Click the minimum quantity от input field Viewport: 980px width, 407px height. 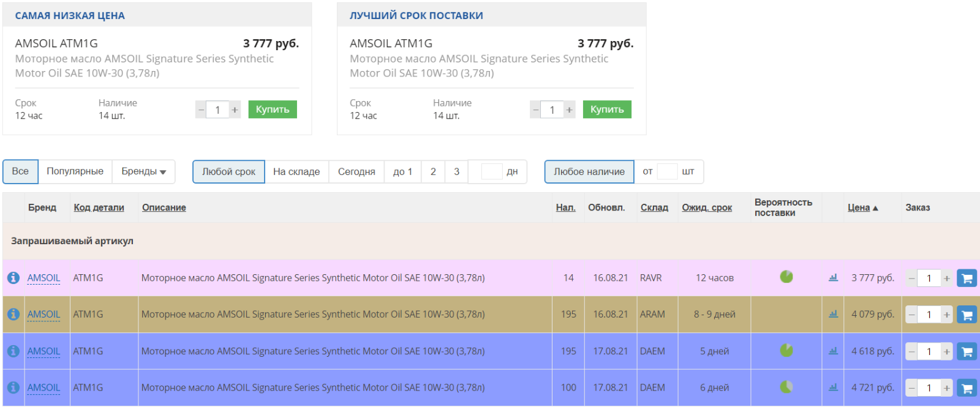[x=667, y=172]
